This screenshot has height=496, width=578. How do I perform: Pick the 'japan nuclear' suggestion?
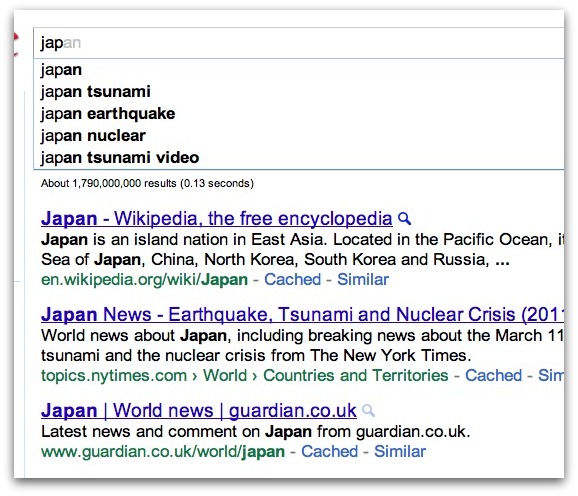click(x=299, y=136)
